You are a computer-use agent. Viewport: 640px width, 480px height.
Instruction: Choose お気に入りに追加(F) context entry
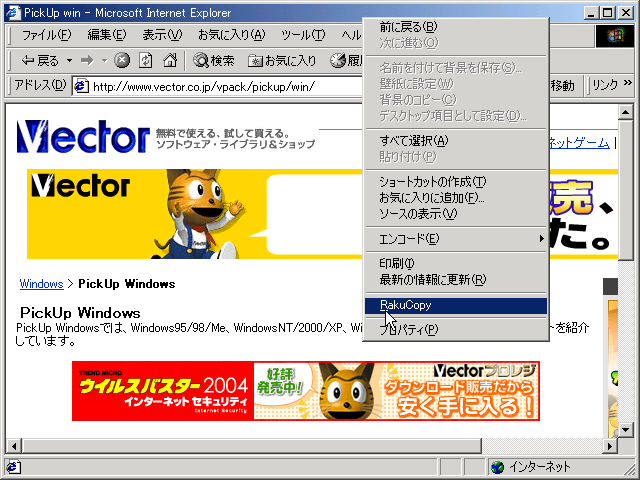coord(456,198)
